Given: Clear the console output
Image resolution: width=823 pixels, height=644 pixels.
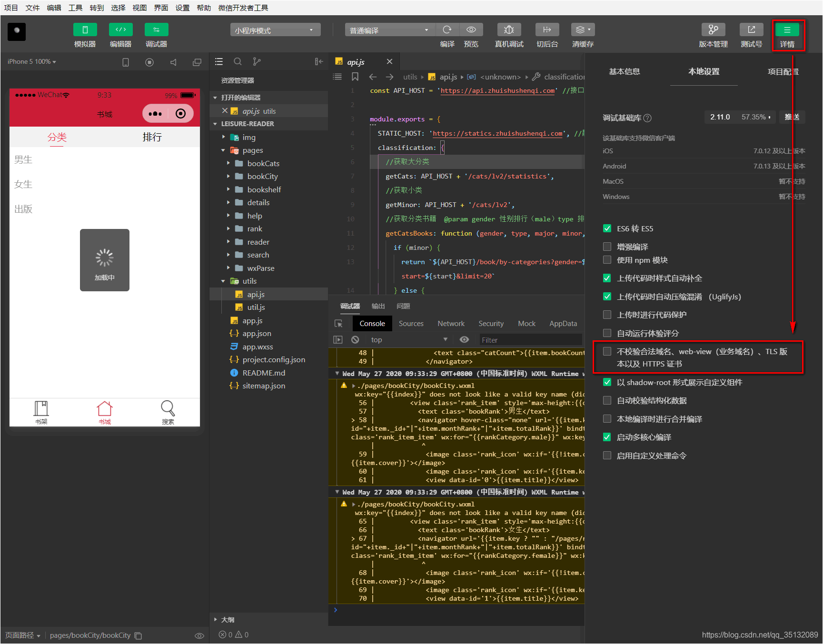Looking at the screenshot, I should [355, 339].
